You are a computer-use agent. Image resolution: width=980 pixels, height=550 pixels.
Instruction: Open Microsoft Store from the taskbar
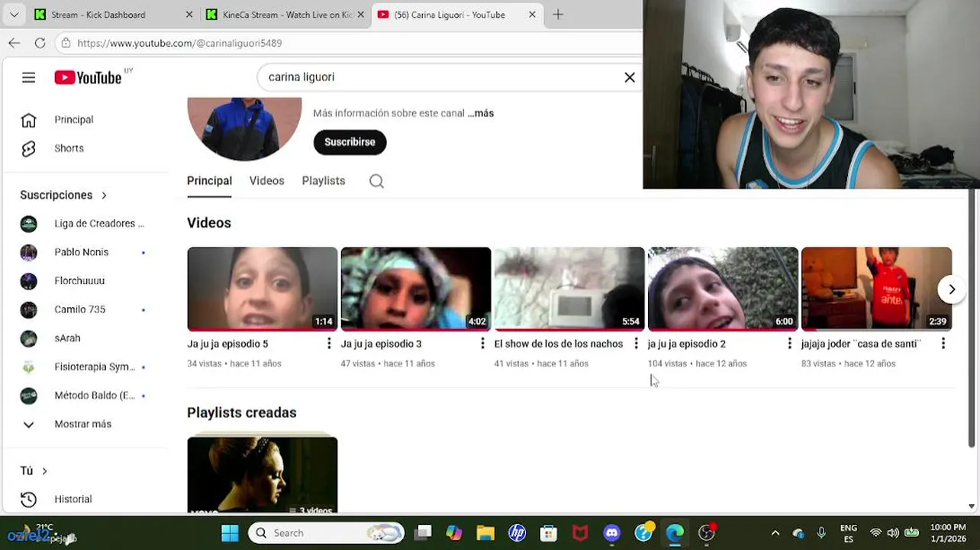click(x=548, y=532)
